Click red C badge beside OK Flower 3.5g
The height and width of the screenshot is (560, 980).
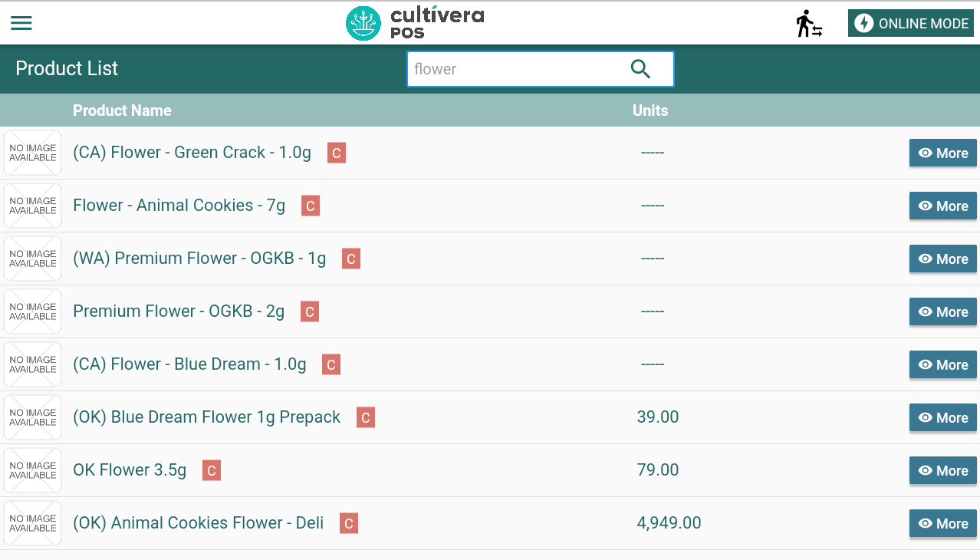click(x=212, y=470)
